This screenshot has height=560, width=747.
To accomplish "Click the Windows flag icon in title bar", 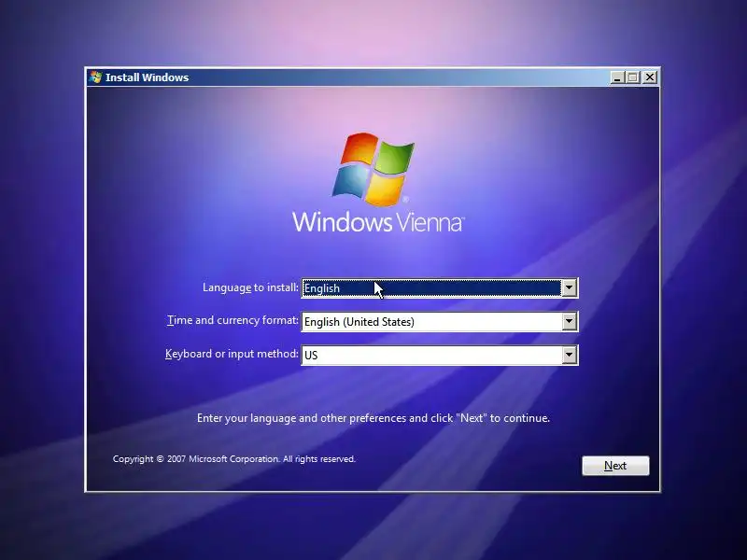I will tap(96, 77).
